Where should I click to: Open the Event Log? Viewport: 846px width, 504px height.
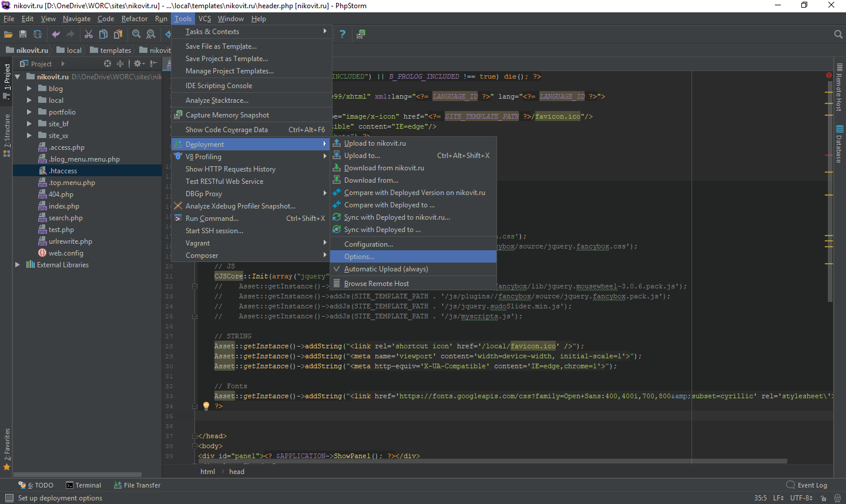tap(807, 485)
